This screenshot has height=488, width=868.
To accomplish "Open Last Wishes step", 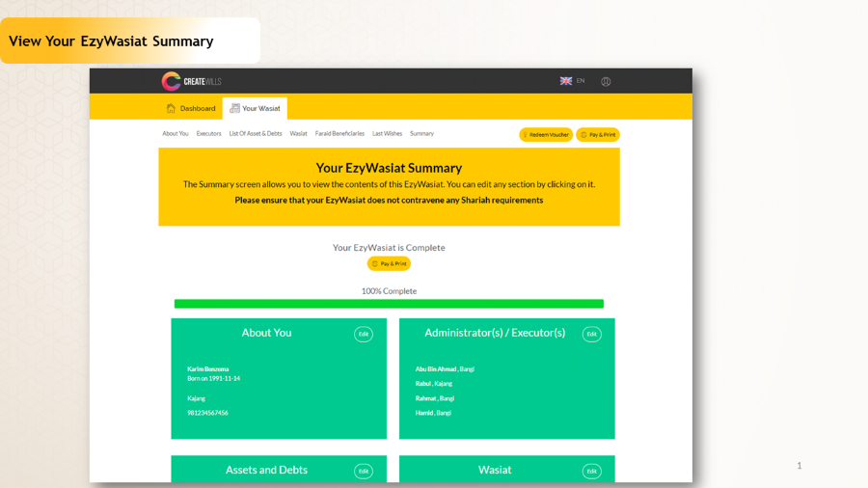I will tap(387, 133).
